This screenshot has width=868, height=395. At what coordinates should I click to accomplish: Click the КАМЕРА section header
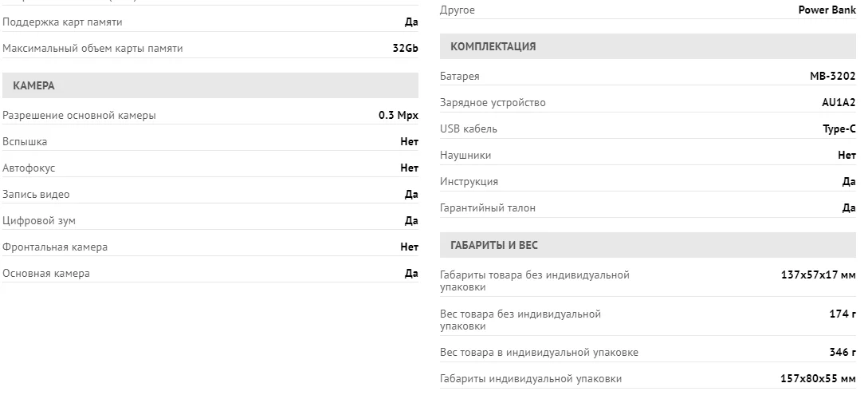tap(210, 85)
